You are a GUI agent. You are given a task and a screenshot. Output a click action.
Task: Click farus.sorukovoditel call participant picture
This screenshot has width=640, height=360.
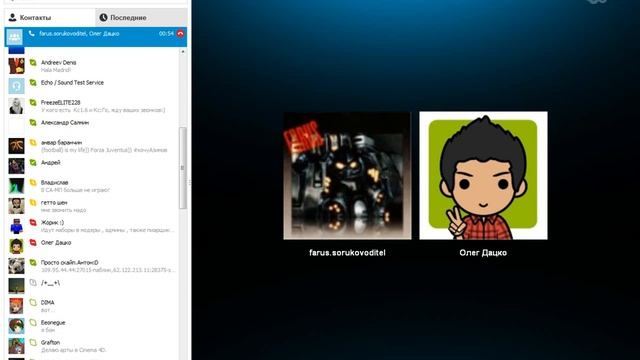(347, 176)
